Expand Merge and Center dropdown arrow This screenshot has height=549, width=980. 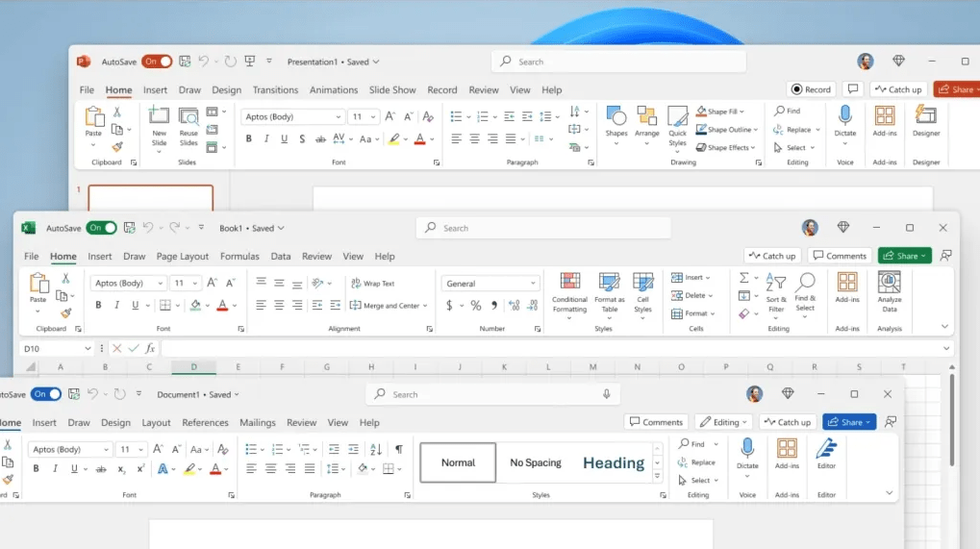click(425, 306)
